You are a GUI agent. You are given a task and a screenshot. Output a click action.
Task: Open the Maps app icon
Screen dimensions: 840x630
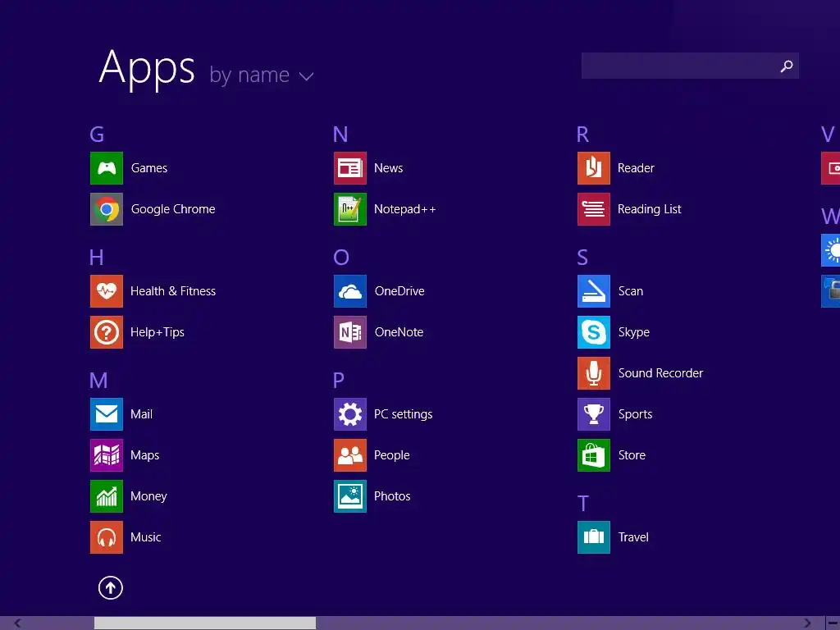pos(106,455)
